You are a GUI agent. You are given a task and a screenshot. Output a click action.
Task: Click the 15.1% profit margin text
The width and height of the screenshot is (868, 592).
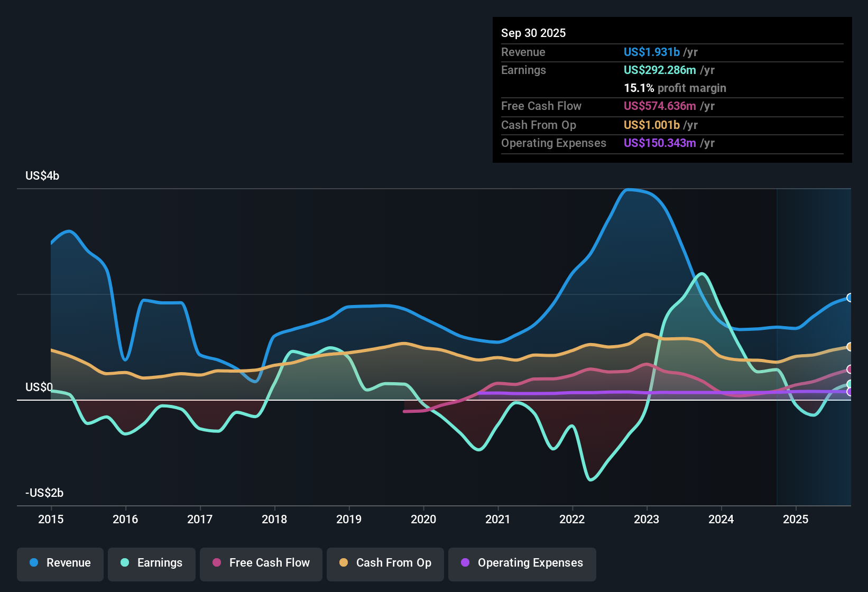click(x=675, y=88)
